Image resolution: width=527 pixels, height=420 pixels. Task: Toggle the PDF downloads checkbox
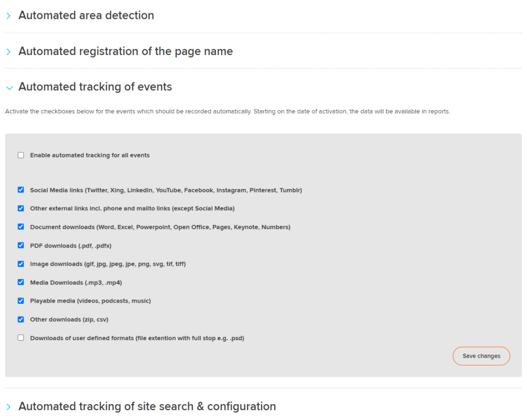(21, 246)
